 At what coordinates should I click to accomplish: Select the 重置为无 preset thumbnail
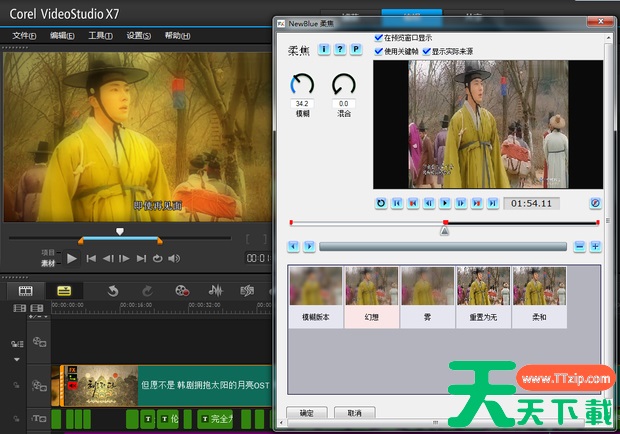(483, 297)
